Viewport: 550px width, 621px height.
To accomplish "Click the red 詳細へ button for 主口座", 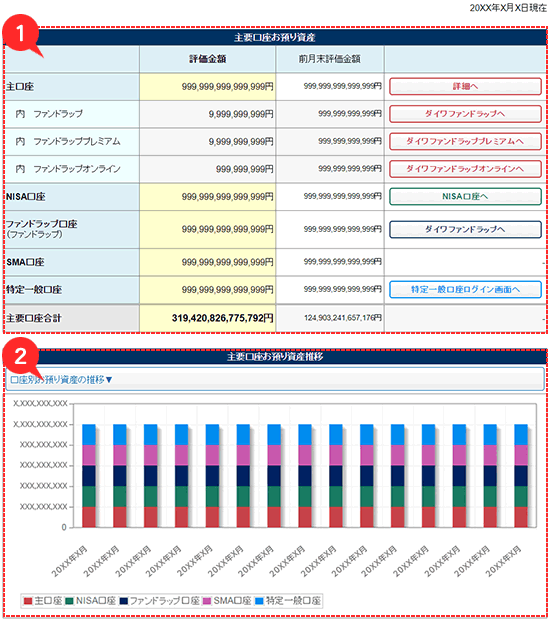I will tap(465, 86).
